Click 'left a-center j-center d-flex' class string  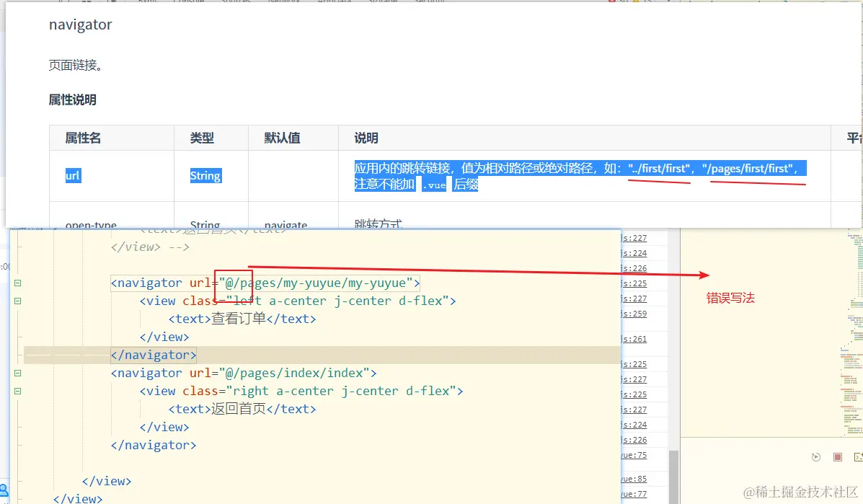pos(337,301)
